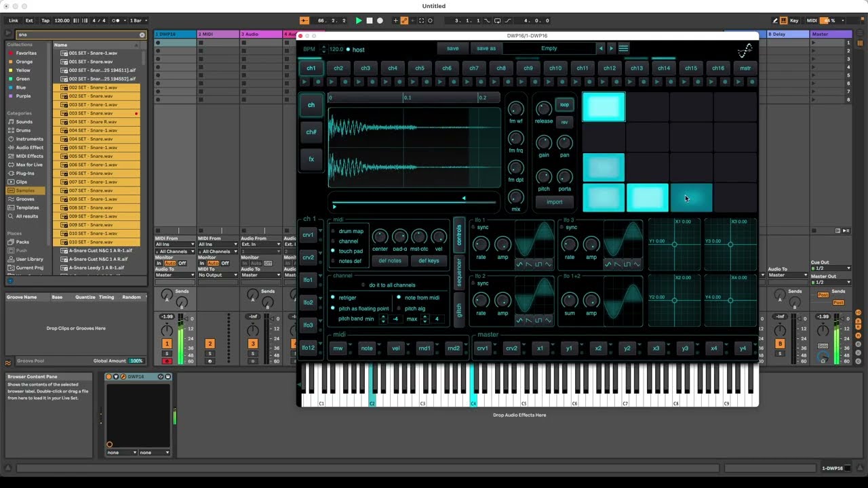Toggle the retriger channel option

pos(333,298)
